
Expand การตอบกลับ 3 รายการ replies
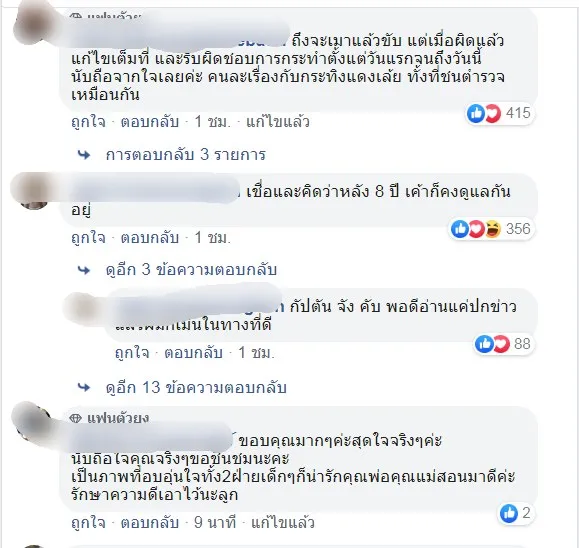185,155
